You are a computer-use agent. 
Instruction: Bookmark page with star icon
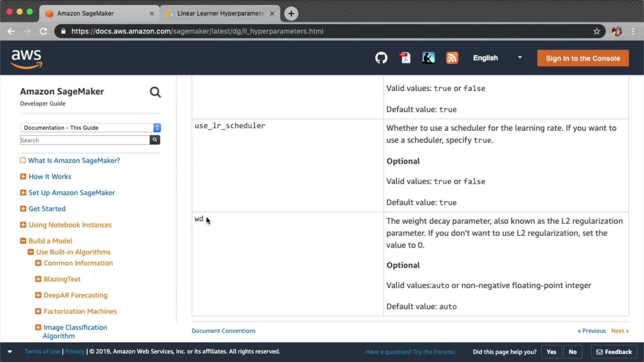tap(596, 31)
